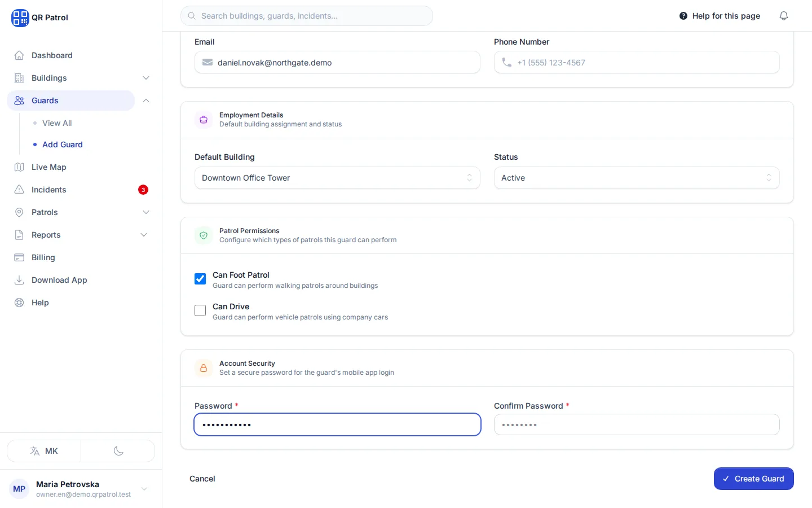The width and height of the screenshot is (812, 508).
Task: Click the Cancel link
Action: (x=202, y=479)
